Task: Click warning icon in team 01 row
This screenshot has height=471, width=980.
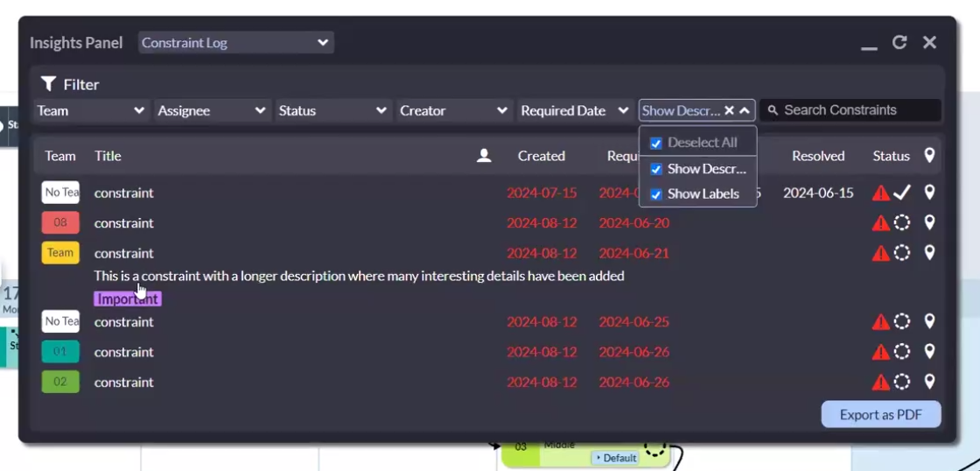Action: (x=880, y=352)
